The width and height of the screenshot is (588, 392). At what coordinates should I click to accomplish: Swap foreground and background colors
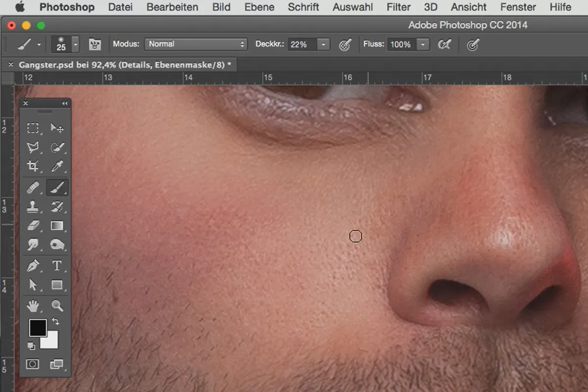[x=55, y=322]
